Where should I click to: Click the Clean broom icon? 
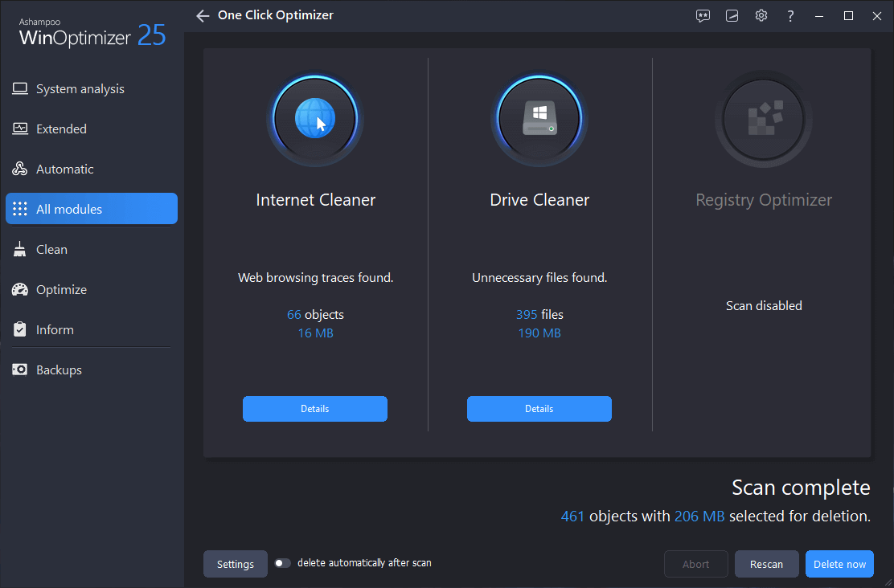[x=20, y=249]
